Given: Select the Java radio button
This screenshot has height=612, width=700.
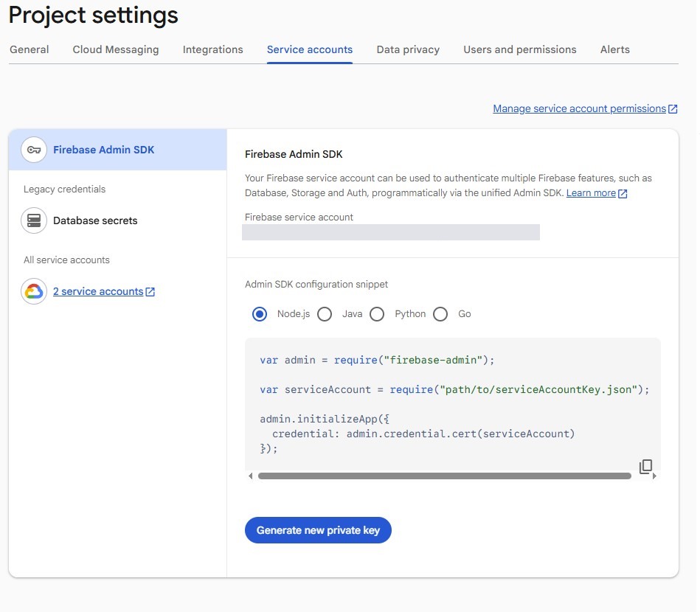Looking at the screenshot, I should (325, 314).
